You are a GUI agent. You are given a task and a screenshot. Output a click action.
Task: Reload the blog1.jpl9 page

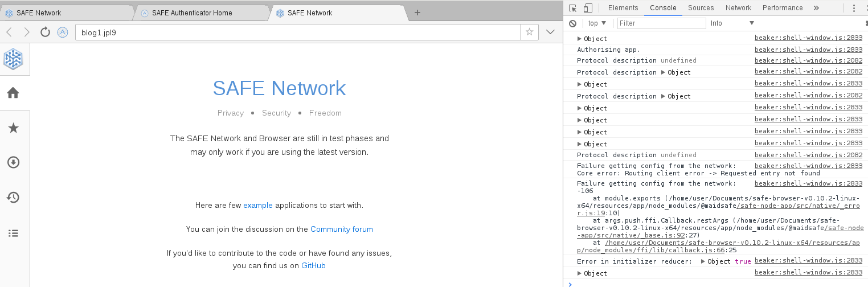coord(45,32)
